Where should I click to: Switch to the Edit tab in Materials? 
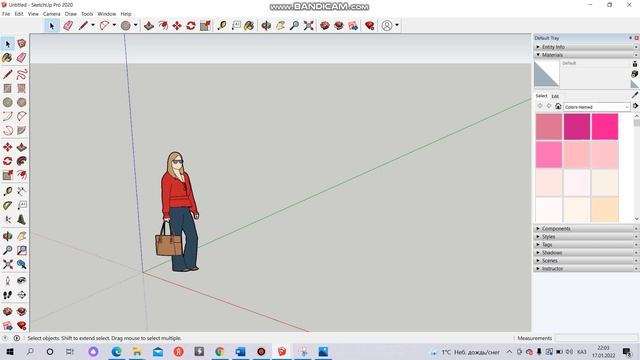pos(555,96)
